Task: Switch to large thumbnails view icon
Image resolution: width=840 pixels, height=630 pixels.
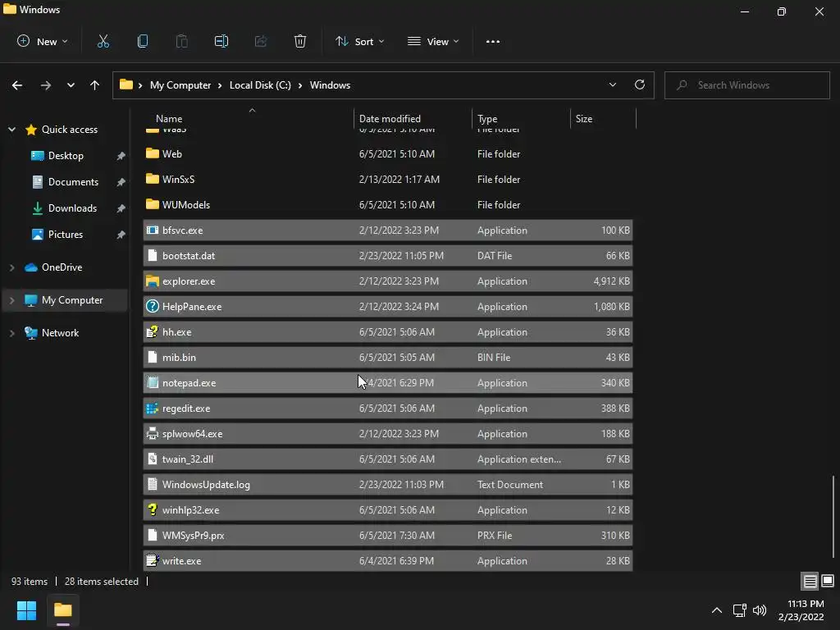Action: [828, 581]
